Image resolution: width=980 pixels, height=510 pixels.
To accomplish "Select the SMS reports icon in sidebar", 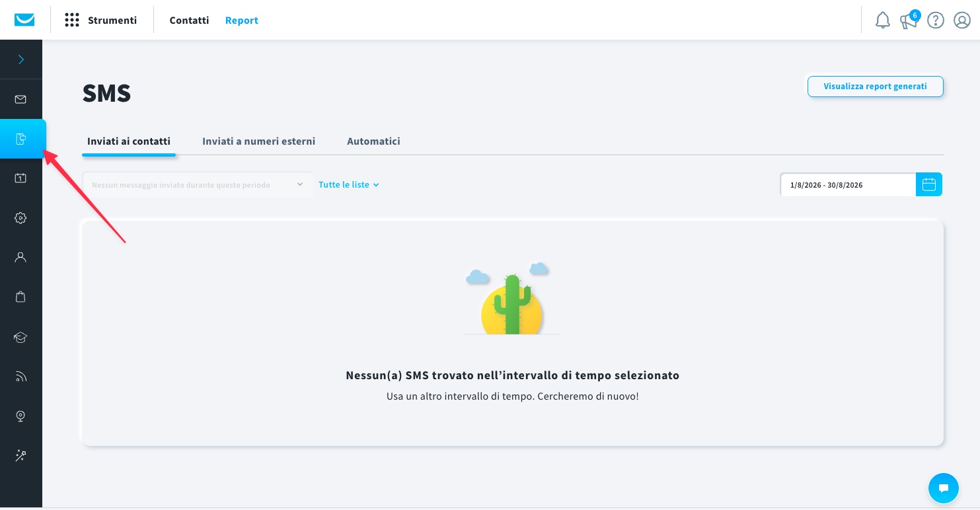I will click(x=21, y=139).
